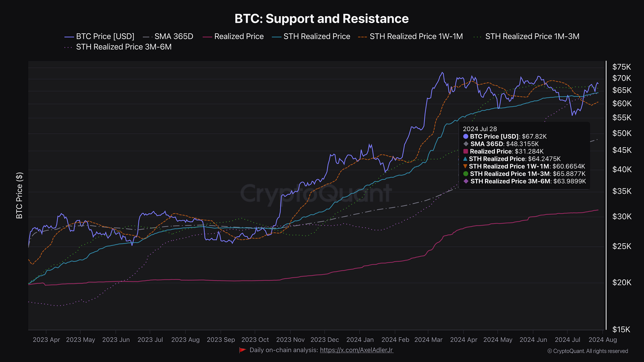Click the '2024 Jan' x-axis label

tap(360, 340)
